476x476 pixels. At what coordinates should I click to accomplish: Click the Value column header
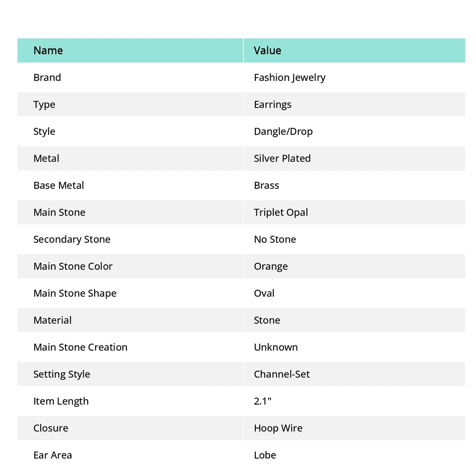click(267, 51)
